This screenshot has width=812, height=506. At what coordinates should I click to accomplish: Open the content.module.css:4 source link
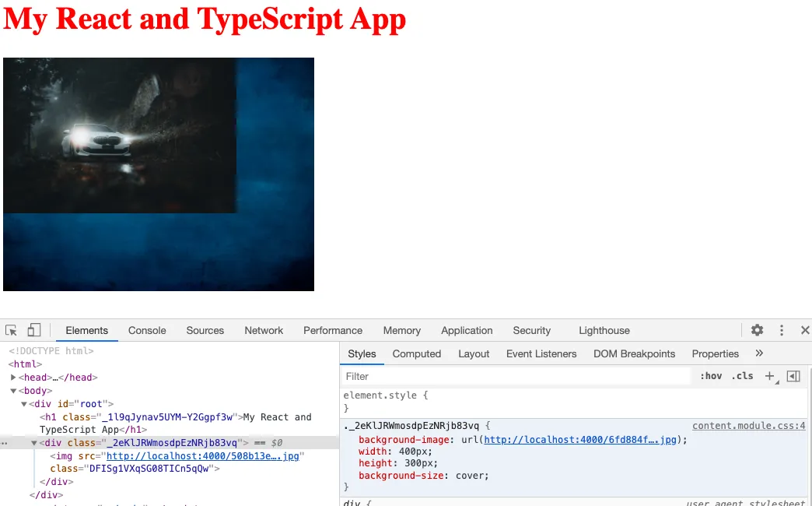pos(748,426)
